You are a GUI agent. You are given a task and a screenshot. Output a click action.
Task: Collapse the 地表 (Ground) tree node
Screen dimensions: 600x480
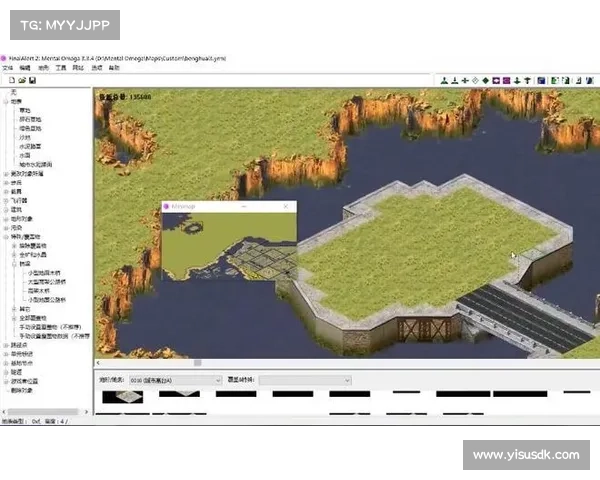[x=6, y=102]
